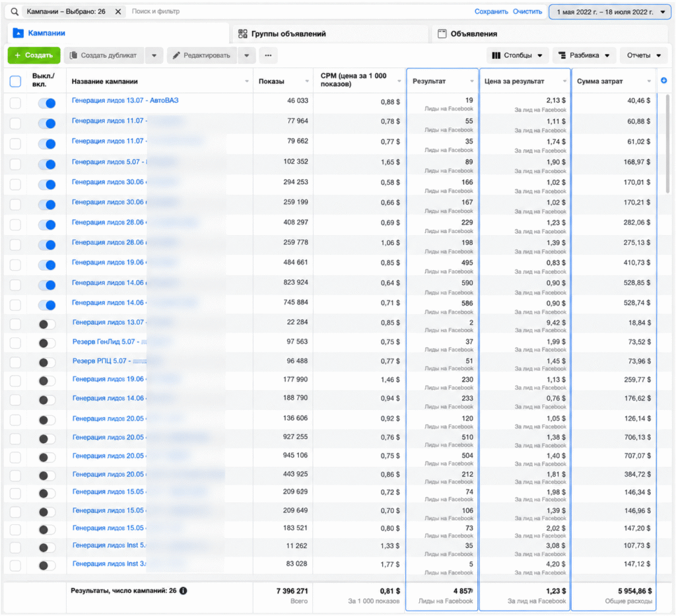This screenshot has height=616, width=676.
Task: Disable toggle for campaign with 408 297 impressions
Action: tap(47, 224)
